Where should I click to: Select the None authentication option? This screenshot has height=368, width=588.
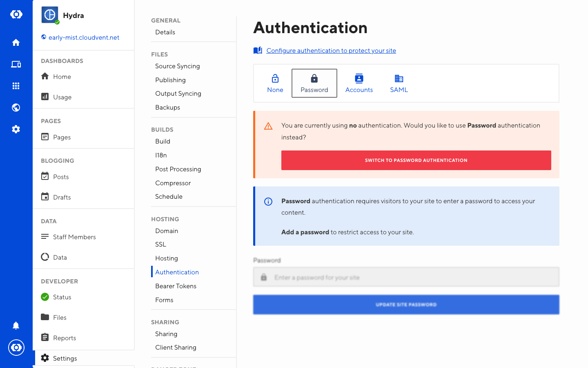coord(275,83)
